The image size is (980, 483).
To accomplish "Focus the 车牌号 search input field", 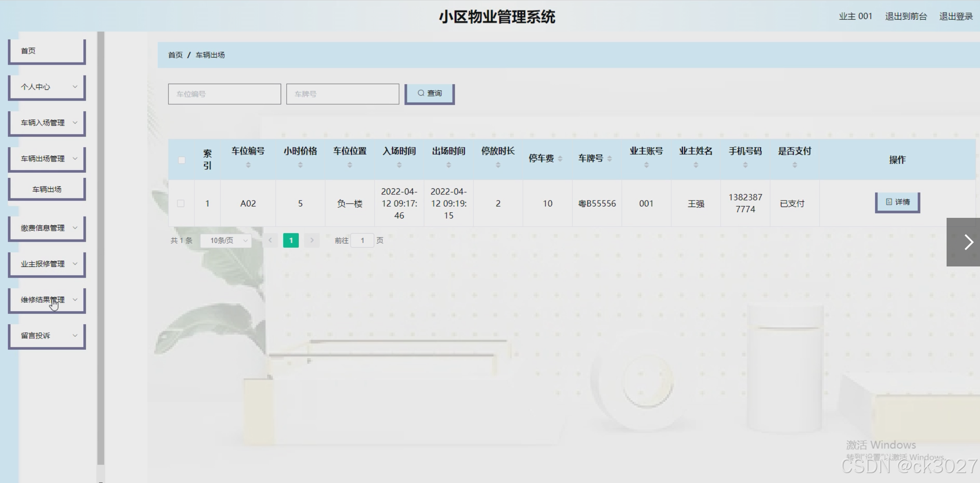I will point(342,94).
